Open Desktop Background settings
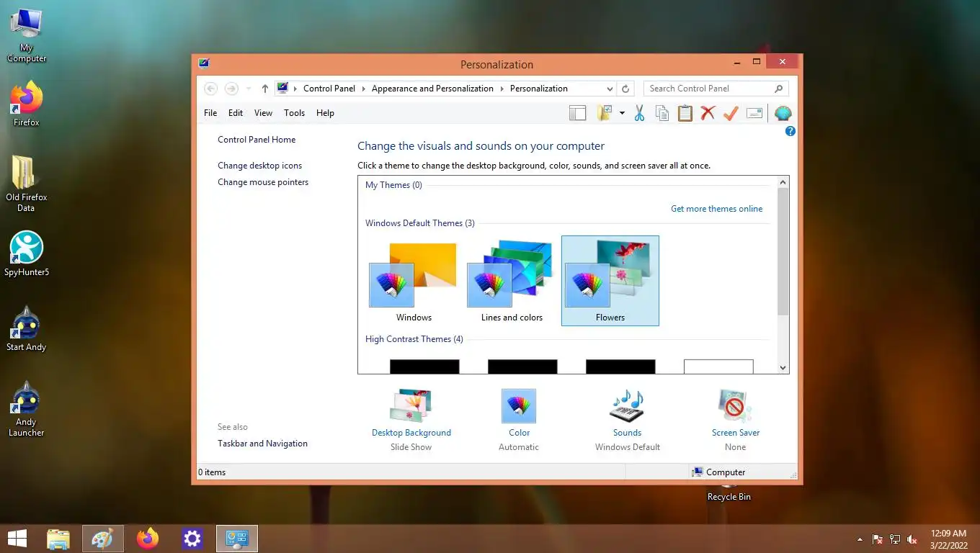This screenshot has width=980, height=553. 411,419
